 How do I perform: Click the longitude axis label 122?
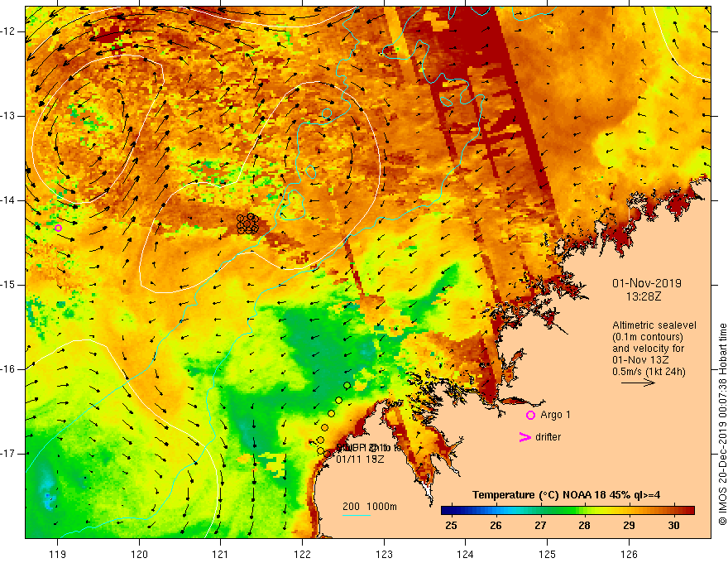(x=302, y=554)
